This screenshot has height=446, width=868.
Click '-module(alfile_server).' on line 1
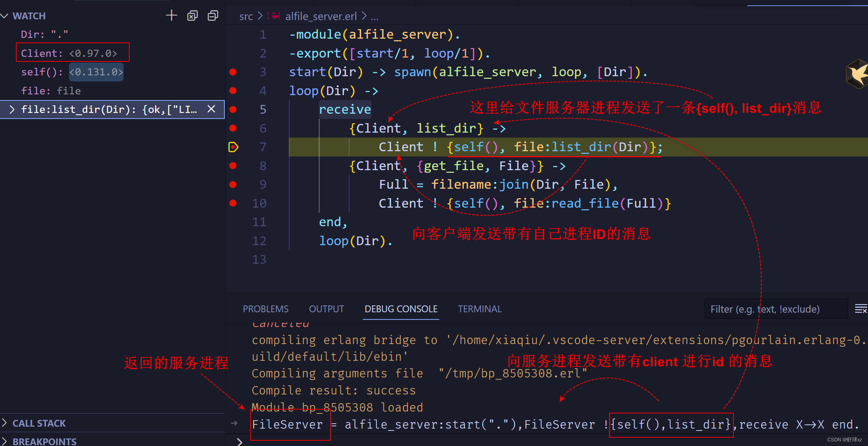(x=374, y=34)
